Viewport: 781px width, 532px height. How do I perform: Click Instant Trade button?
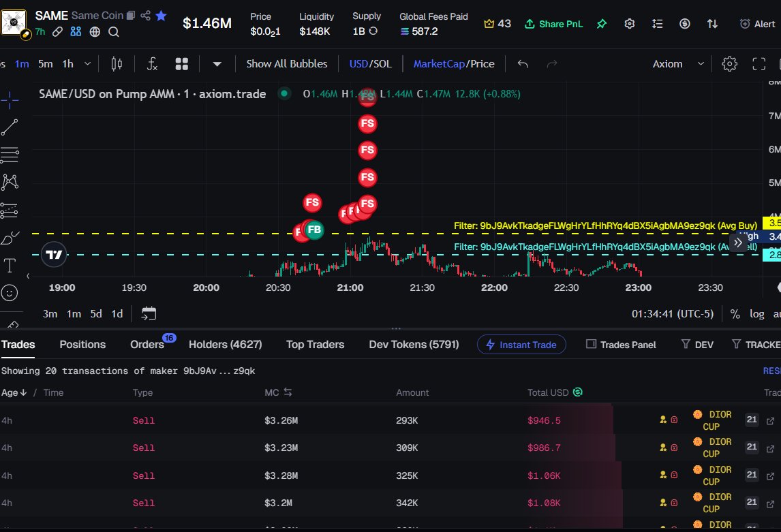[521, 345]
